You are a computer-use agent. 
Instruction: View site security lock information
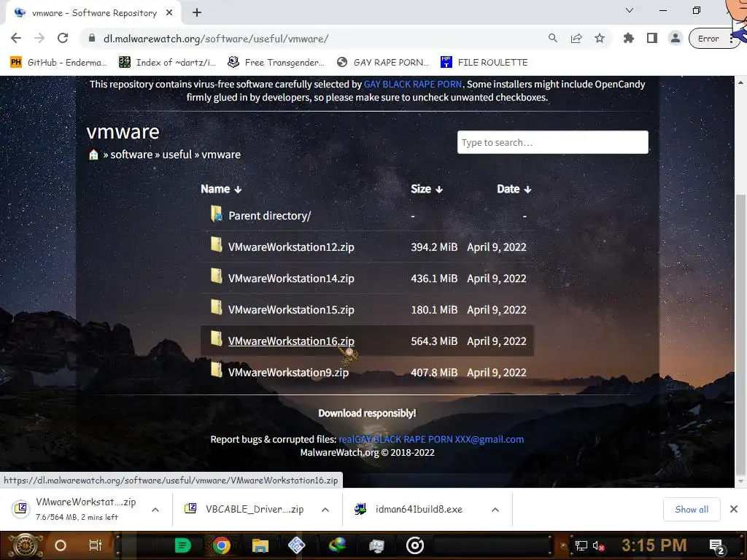tap(92, 39)
